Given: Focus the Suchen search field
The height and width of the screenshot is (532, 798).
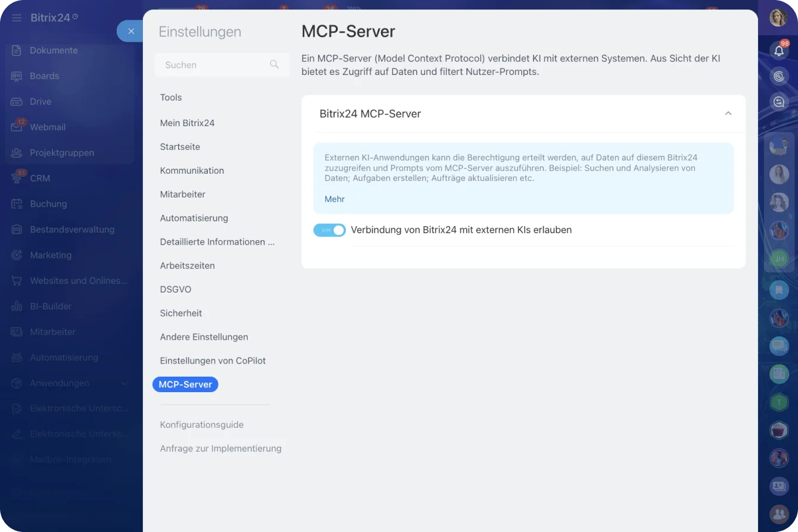Looking at the screenshot, I should 222,65.
